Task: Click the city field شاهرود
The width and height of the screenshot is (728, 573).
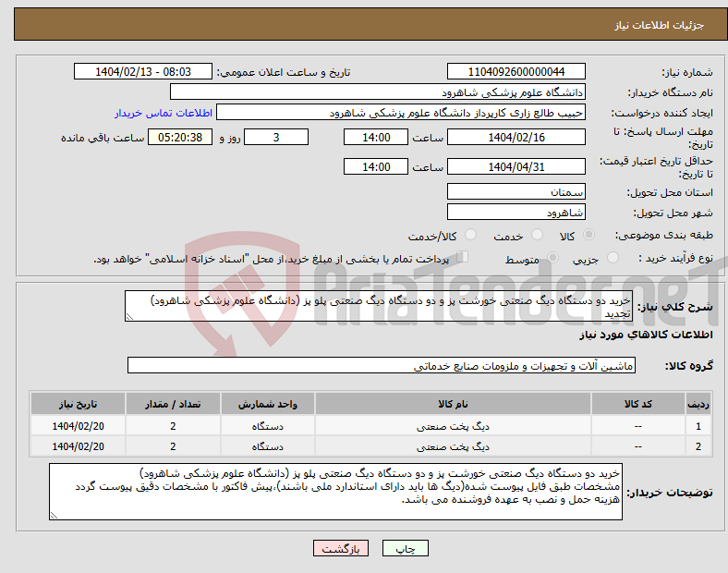Action: pyautogui.click(x=516, y=213)
